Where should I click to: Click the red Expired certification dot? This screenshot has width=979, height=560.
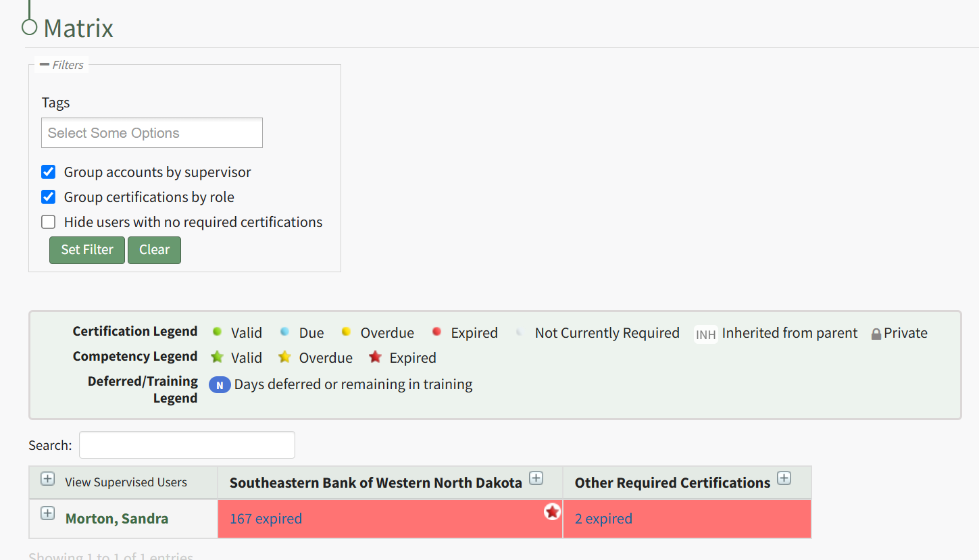coord(436,332)
